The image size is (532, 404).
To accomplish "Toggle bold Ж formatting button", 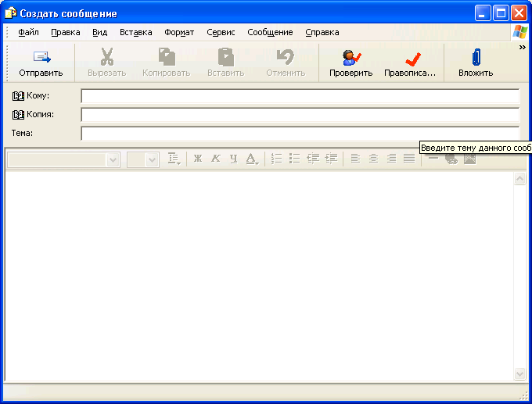I will coord(198,159).
